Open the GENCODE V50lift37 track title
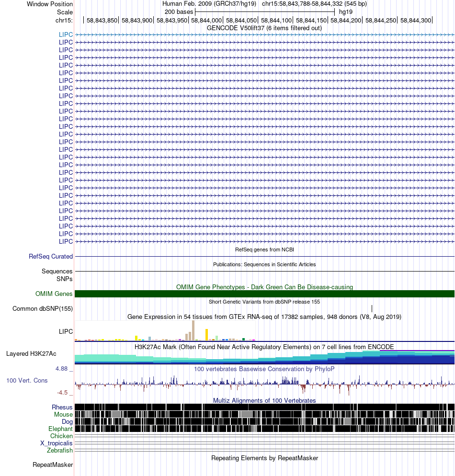Viewport: 455px width, 476px height. pos(264,28)
